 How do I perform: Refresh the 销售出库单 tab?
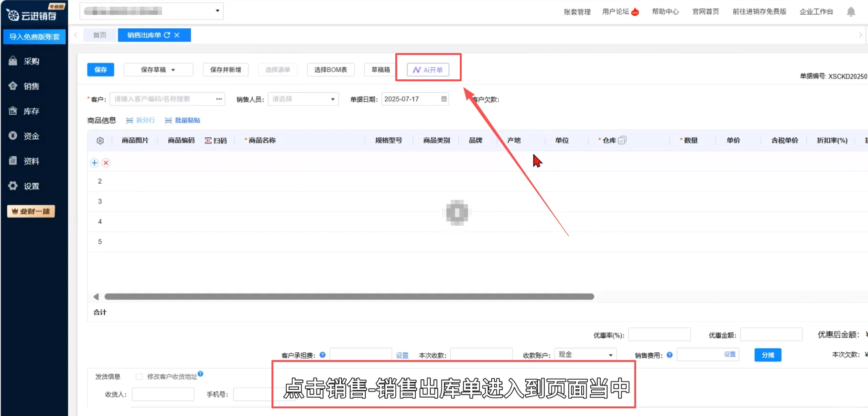167,35
